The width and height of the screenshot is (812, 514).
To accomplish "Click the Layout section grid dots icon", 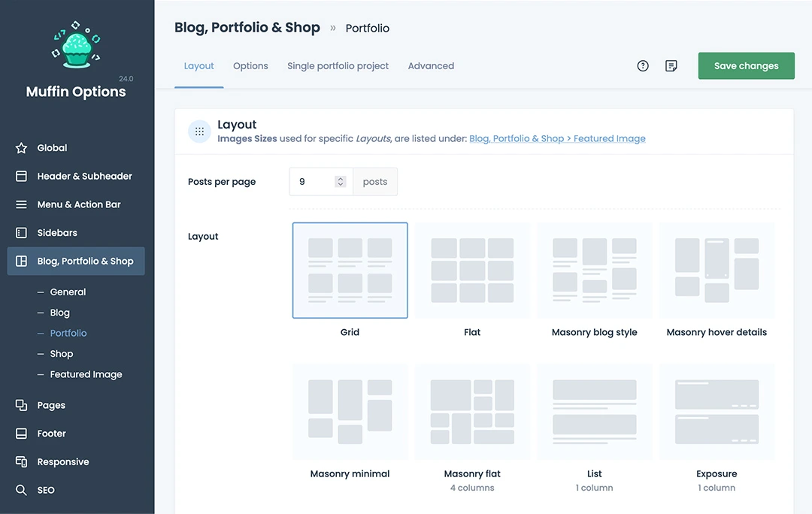I will (x=199, y=132).
